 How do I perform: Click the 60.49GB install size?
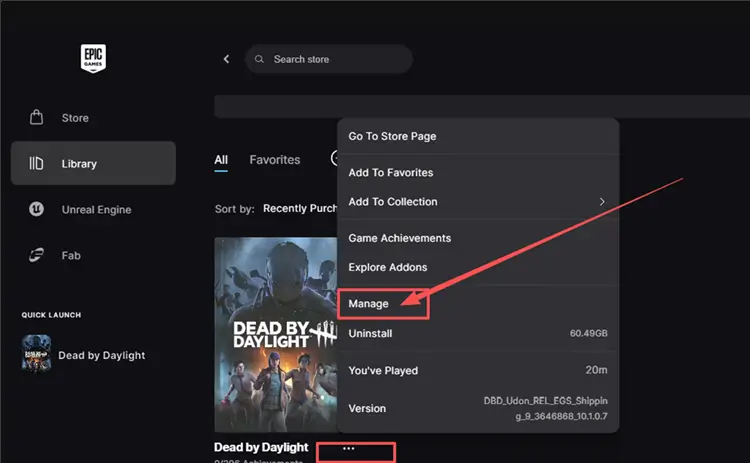point(588,333)
